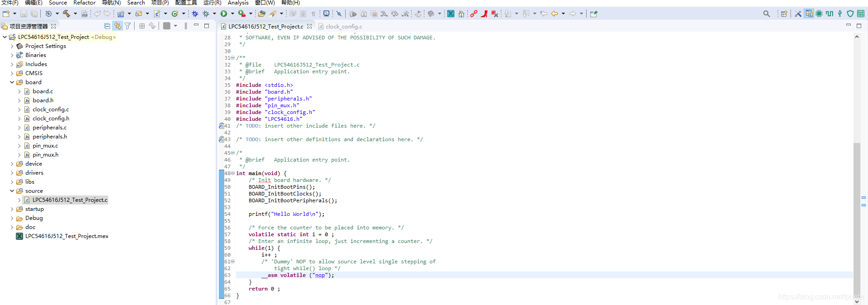Open the green chip Pins tool perspective
This screenshot has height=305, width=868.
(819, 14)
